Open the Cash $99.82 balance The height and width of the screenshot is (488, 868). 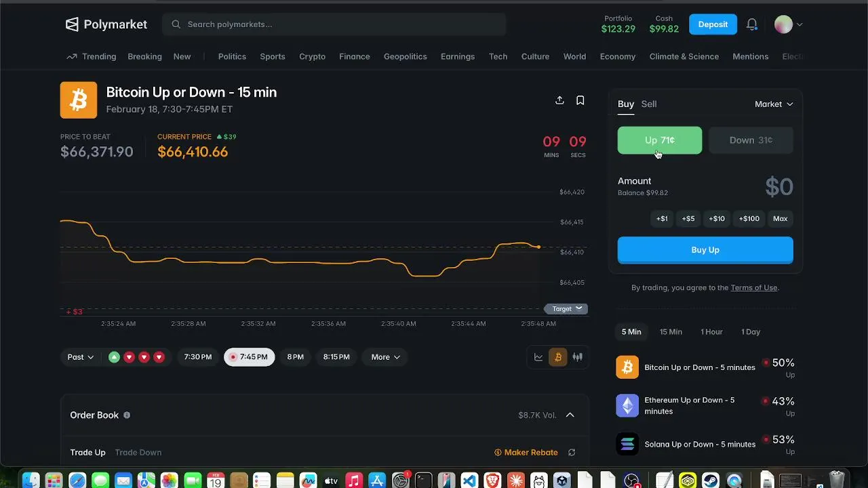point(664,24)
